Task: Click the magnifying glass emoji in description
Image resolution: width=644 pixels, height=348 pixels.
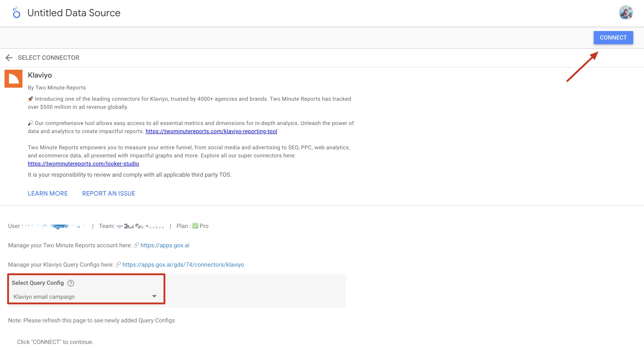Action: (x=31, y=123)
